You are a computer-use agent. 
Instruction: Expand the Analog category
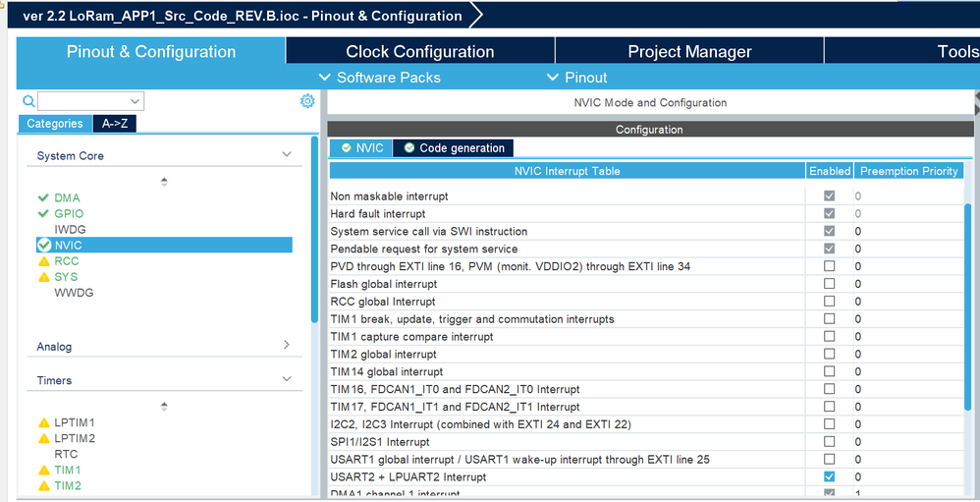(287, 345)
